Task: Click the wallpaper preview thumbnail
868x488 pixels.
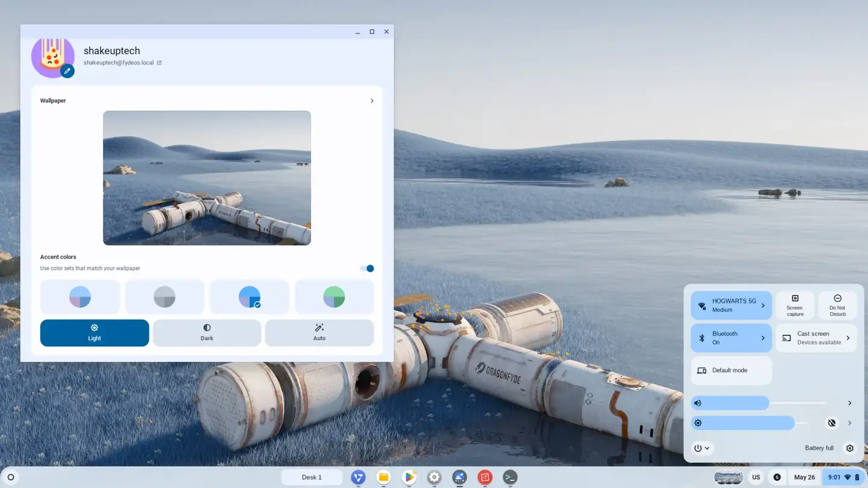Action: tap(207, 178)
